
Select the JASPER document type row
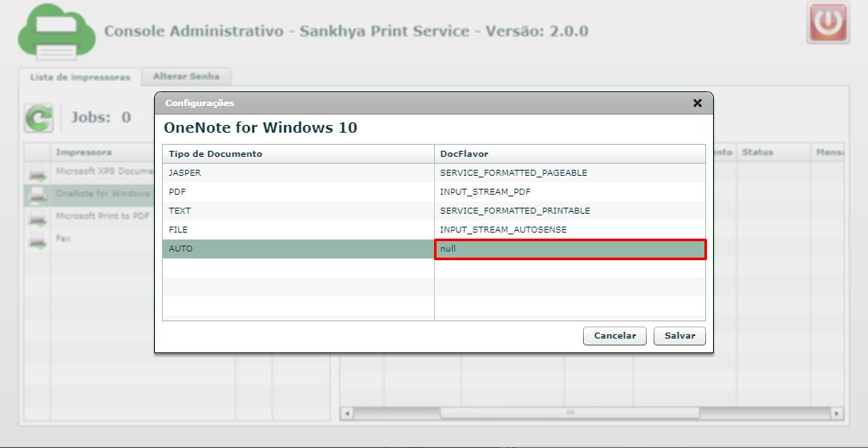pyautogui.click(x=433, y=173)
